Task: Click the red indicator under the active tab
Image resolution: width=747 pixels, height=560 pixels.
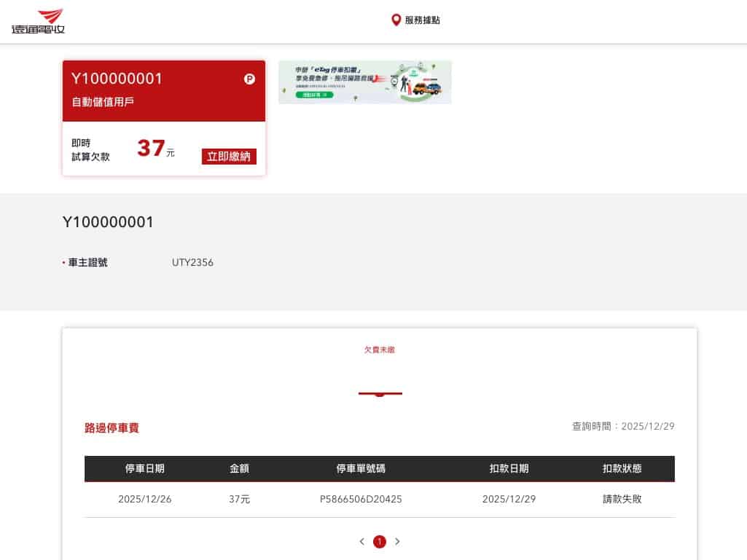Action: 379,393
